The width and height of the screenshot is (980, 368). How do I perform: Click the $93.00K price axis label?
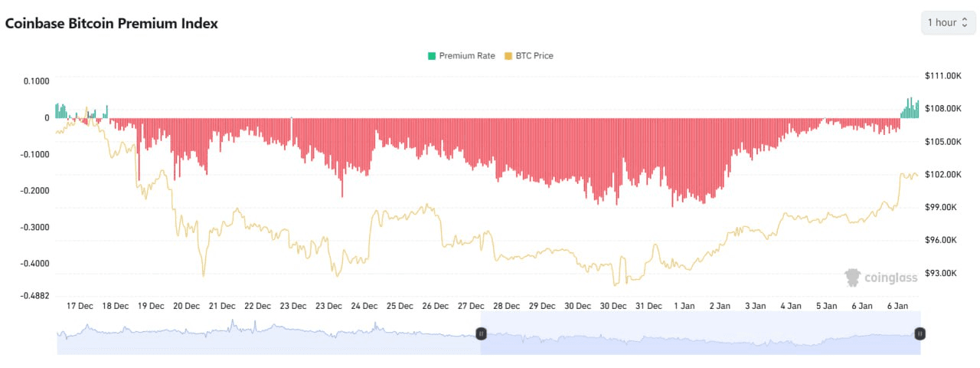click(x=940, y=274)
